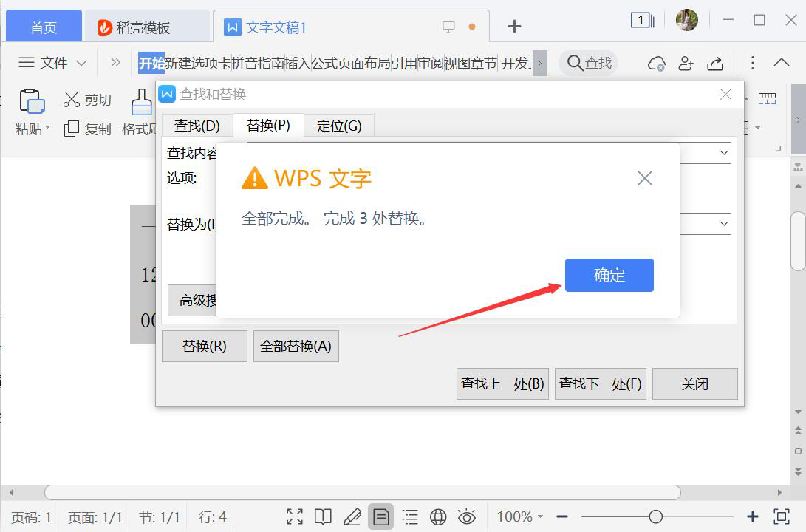Click the 页面: 1/1 status entry
The image size is (806, 532).
point(95,517)
